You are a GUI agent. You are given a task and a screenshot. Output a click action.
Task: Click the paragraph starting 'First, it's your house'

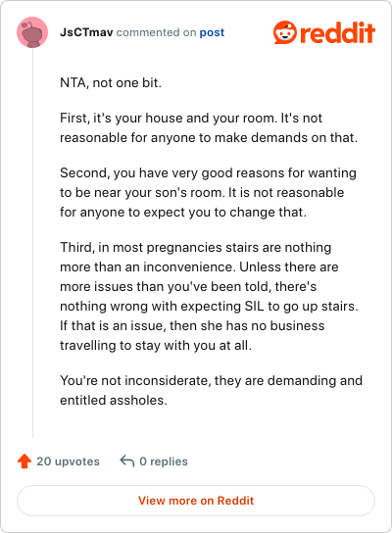[209, 127]
